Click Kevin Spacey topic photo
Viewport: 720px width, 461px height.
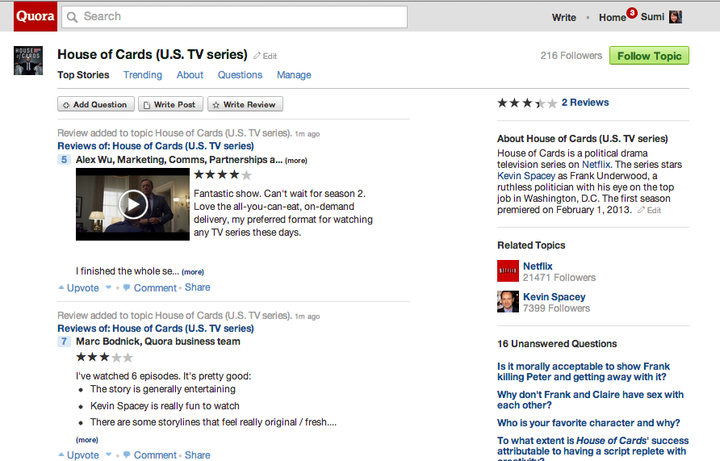click(508, 302)
